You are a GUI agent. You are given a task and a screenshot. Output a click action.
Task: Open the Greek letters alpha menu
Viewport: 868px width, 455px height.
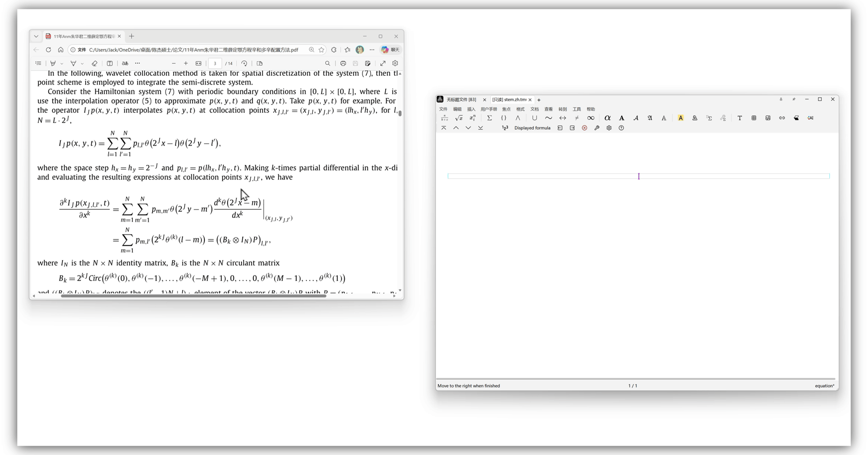607,118
